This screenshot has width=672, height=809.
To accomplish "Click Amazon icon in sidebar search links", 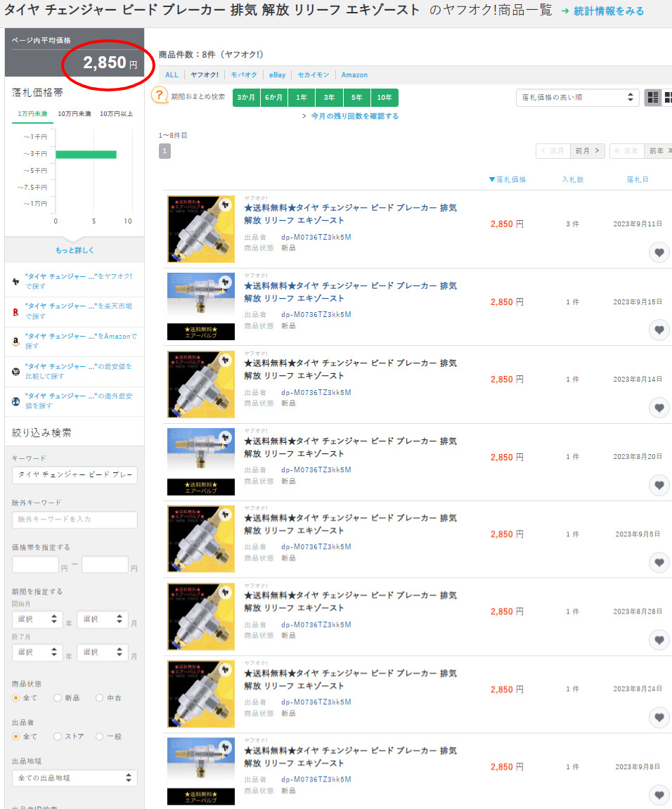I will (15, 341).
